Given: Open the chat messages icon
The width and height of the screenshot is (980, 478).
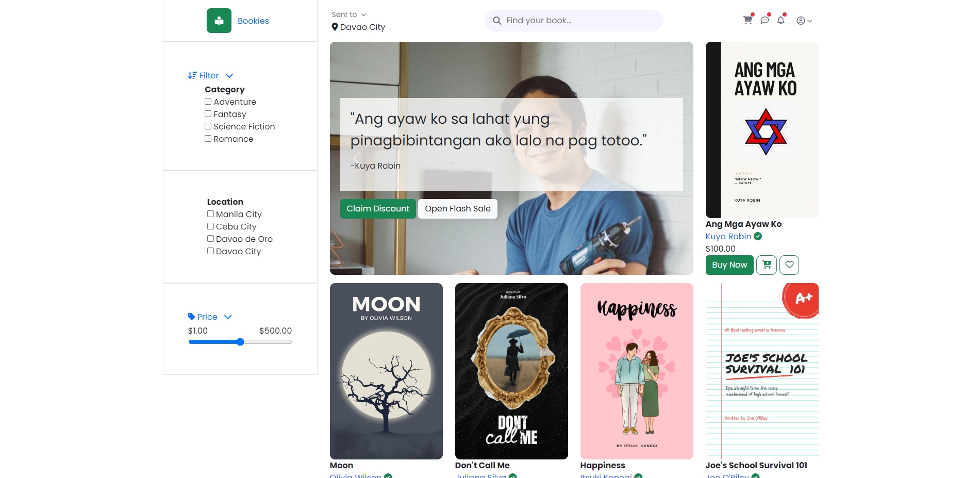Looking at the screenshot, I should point(765,20).
